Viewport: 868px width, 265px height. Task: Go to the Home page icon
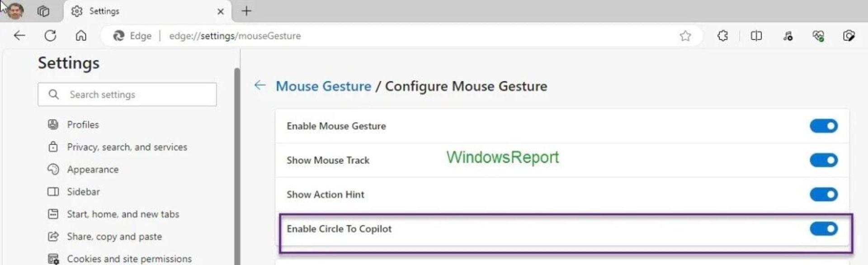point(81,36)
